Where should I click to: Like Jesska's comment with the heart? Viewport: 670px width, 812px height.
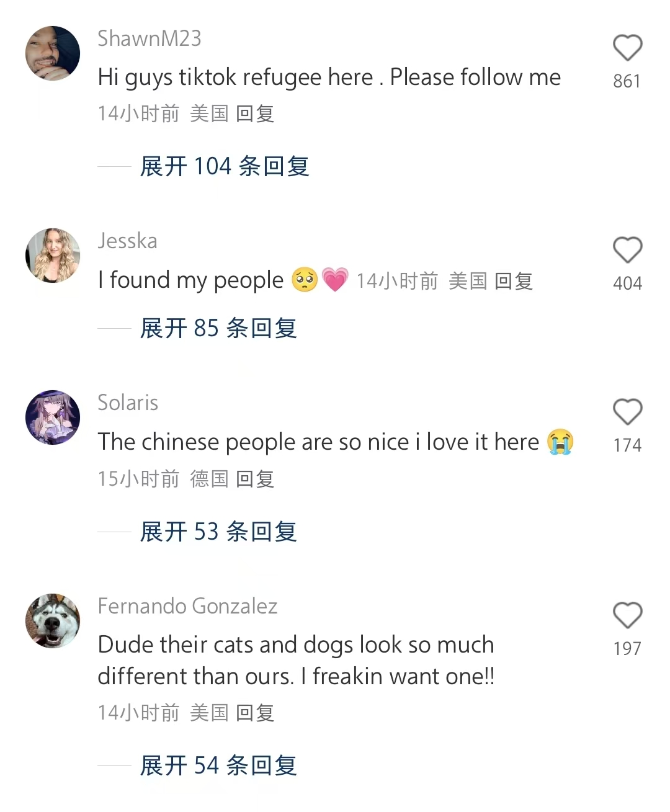click(x=627, y=251)
